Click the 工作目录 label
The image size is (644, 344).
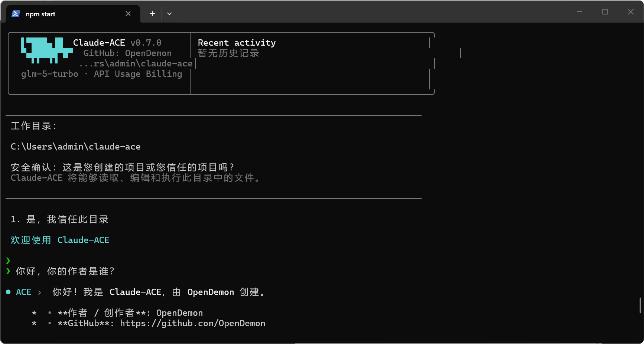pyautogui.click(x=33, y=126)
